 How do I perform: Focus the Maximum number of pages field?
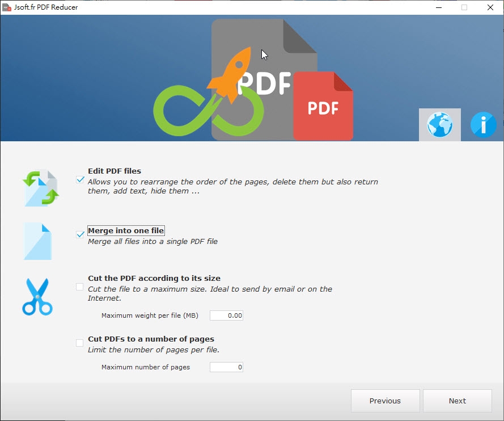(226, 367)
